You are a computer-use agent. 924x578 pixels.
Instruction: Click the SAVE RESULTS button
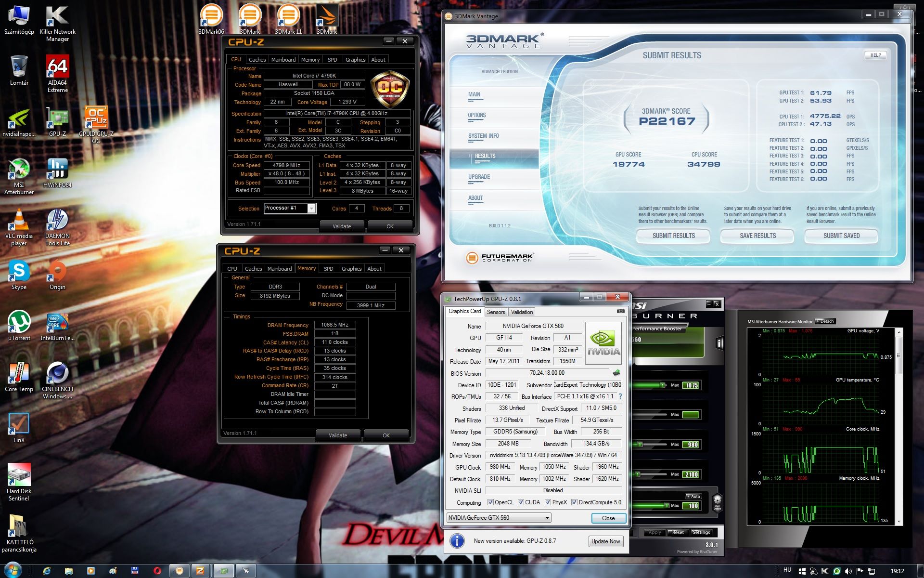tap(757, 236)
